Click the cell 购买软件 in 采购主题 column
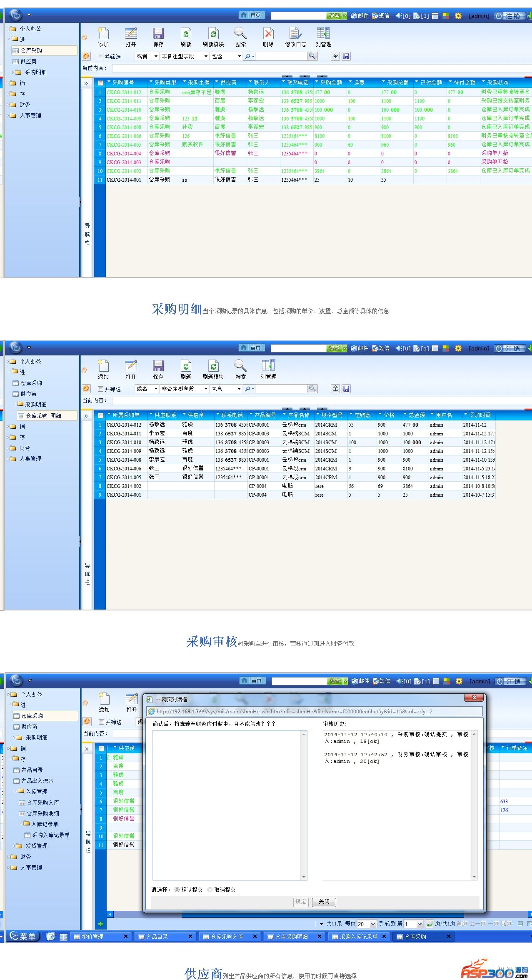Viewport: 532px width, 980px height. coord(197,145)
